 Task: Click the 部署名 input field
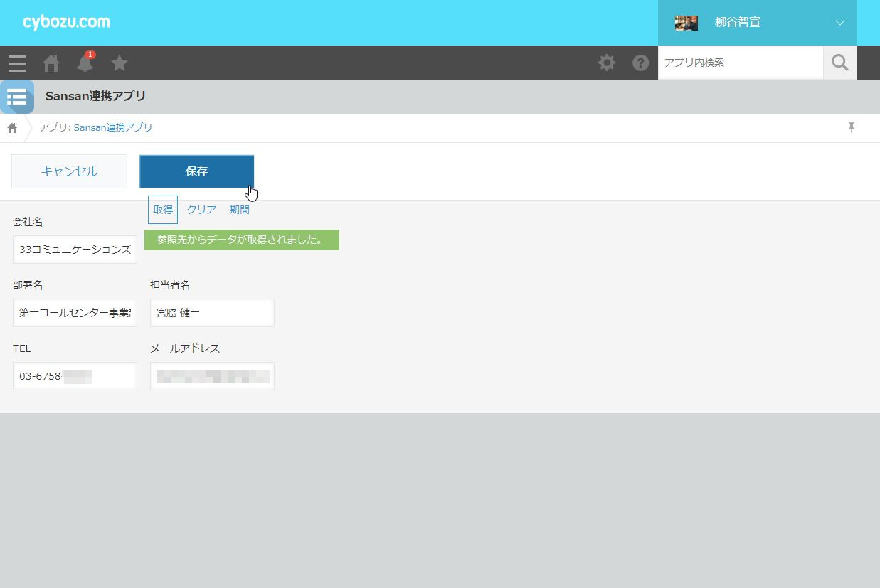(x=75, y=313)
